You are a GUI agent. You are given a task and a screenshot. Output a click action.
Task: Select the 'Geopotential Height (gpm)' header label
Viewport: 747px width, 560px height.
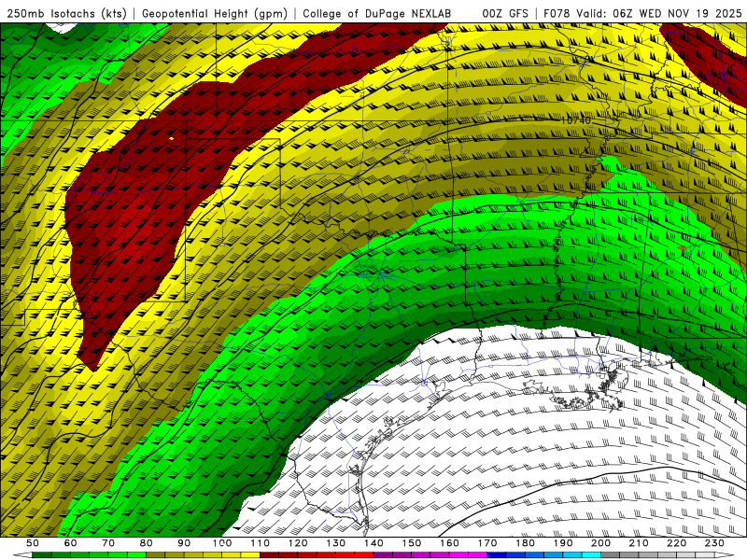[215, 13]
